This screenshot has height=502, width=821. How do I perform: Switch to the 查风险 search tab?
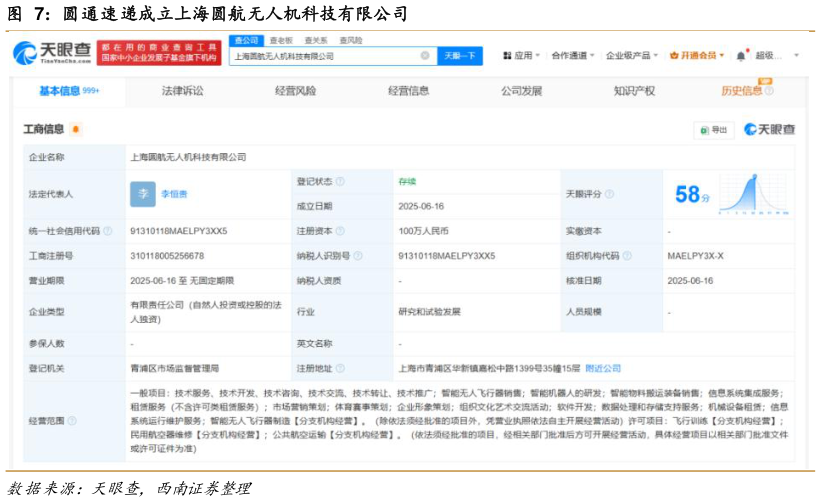tap(351, 40)
